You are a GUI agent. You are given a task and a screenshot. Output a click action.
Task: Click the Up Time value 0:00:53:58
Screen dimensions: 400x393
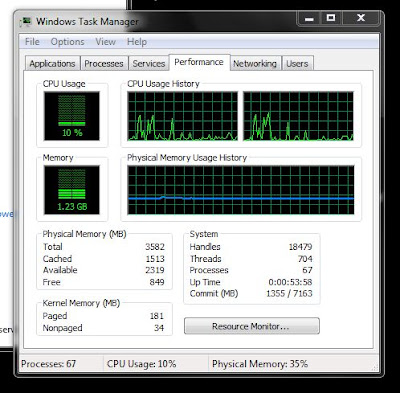point(290,282)
